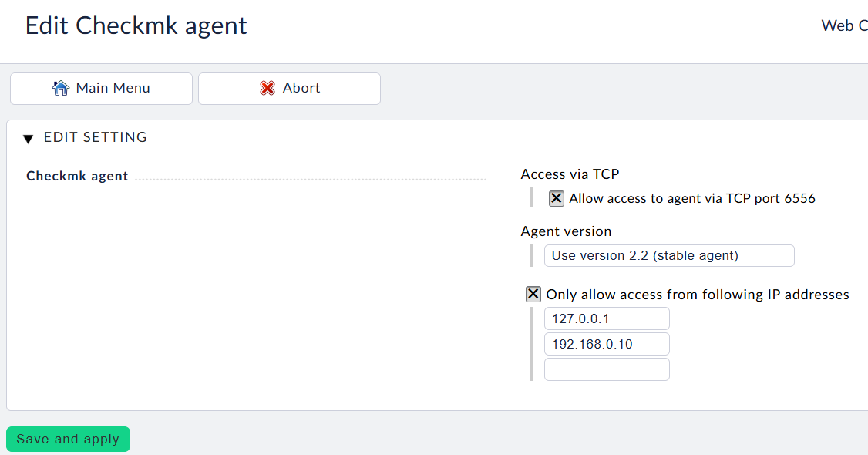Open the Web C link at top right
The width and height of the screenshot is (868, 455).
click(843, 25)
